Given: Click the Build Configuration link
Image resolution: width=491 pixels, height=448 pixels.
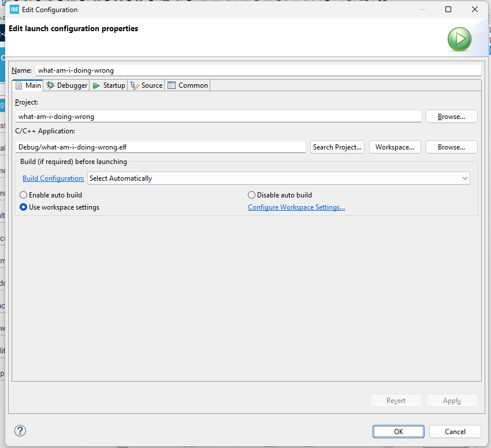Looking at the screenshot, I should tap(53, 178).
